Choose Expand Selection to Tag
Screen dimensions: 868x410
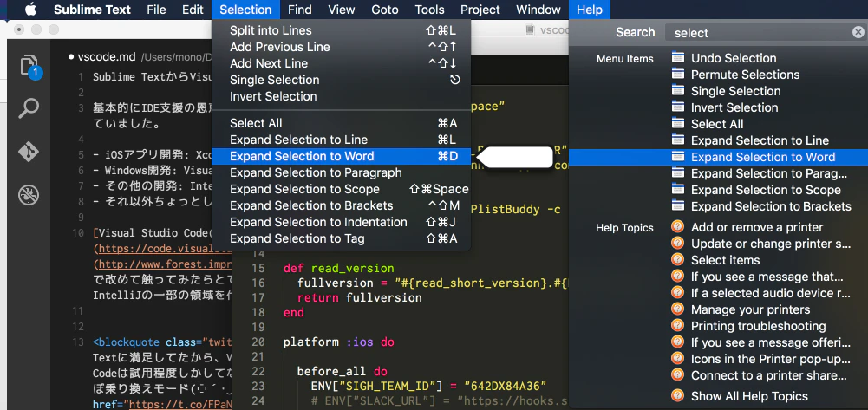[341, 238]
